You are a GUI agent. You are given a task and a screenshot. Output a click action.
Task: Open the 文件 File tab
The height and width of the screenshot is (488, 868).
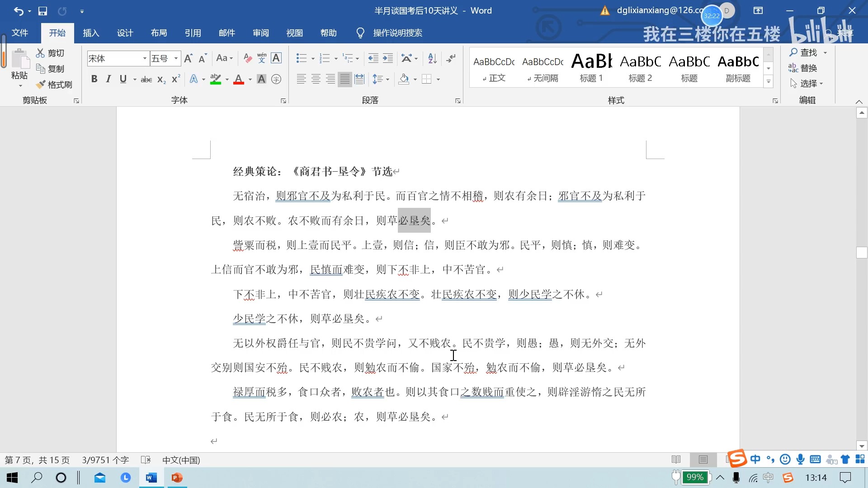20,33
